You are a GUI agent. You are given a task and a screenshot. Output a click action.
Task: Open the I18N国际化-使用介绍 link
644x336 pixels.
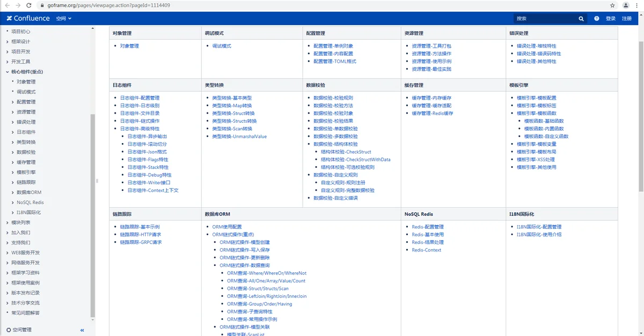(x=539, y=235)
